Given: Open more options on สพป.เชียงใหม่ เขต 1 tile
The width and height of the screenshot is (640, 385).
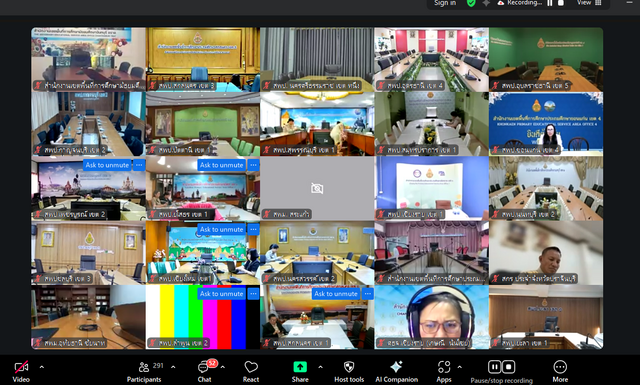Looking at the screenshot, I should [253, 229].
